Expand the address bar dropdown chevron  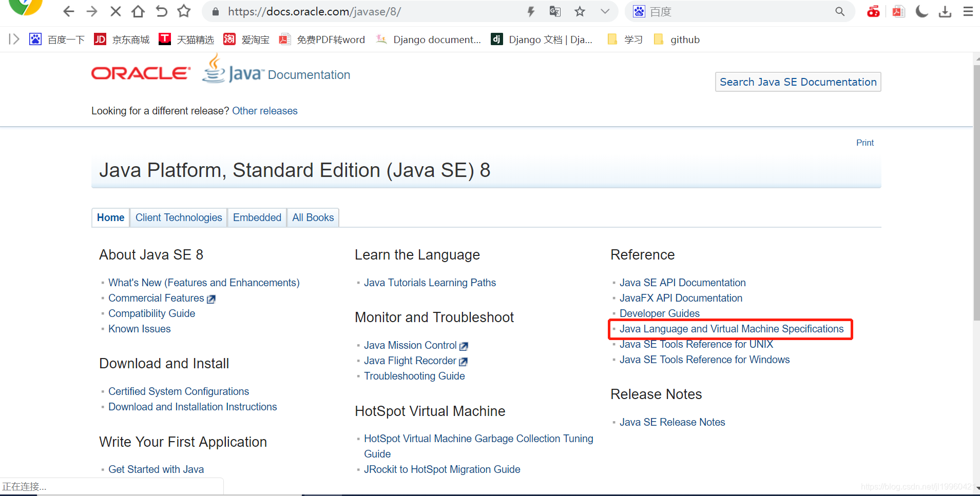point(605,11)
